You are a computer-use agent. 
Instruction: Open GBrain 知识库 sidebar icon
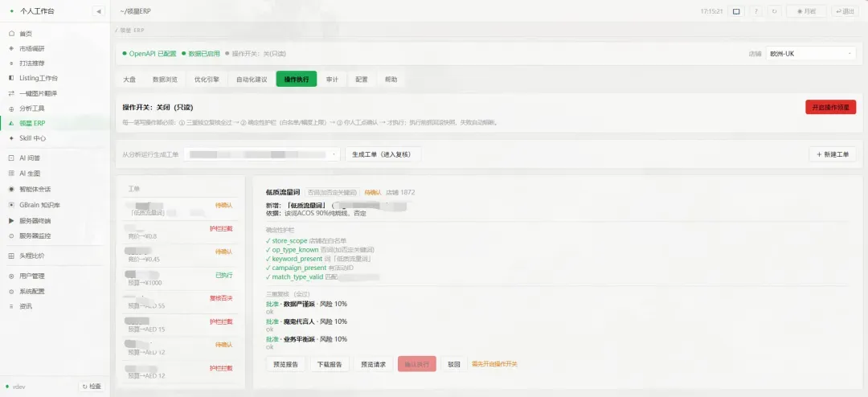pyautogui.click(x=11, y=205)
